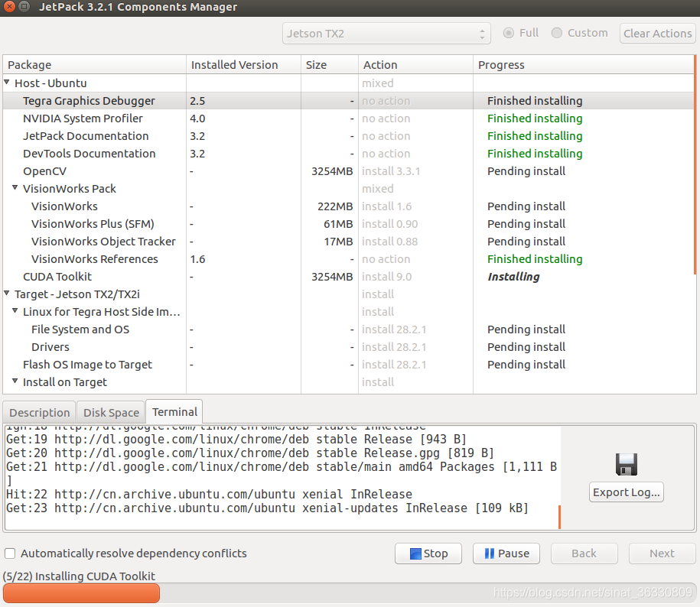Click the Stop button
The image size is (700, 607).
428,553
